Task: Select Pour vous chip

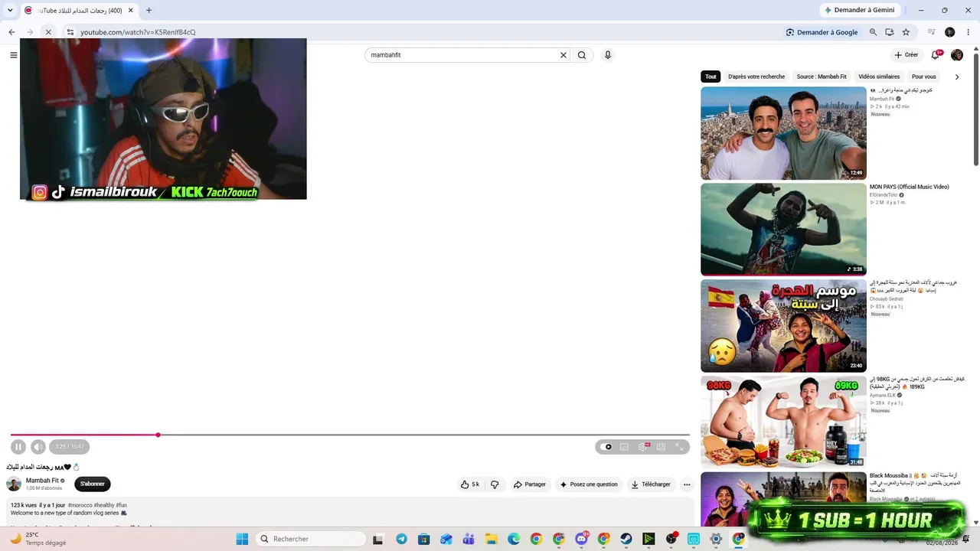Action: (924, 77)
